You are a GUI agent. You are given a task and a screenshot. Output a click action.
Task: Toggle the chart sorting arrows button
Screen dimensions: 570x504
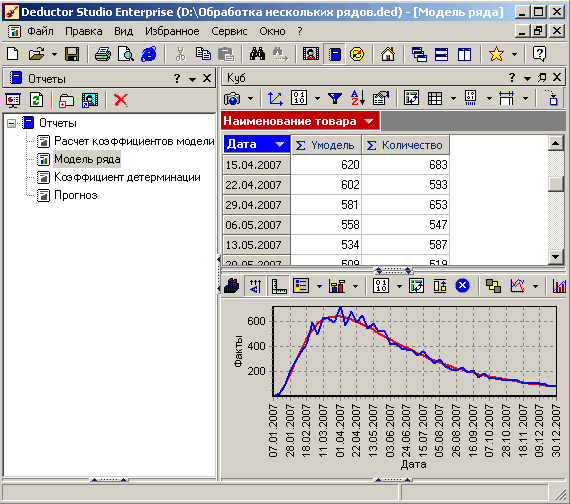(x=256, y=285)
